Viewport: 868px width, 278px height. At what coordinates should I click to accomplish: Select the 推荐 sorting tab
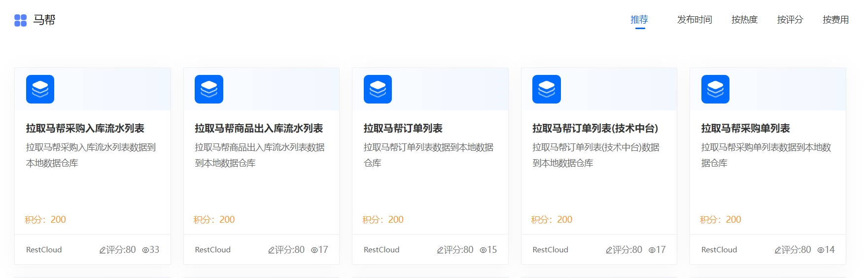pyautogui.click(x=639, y=20)
